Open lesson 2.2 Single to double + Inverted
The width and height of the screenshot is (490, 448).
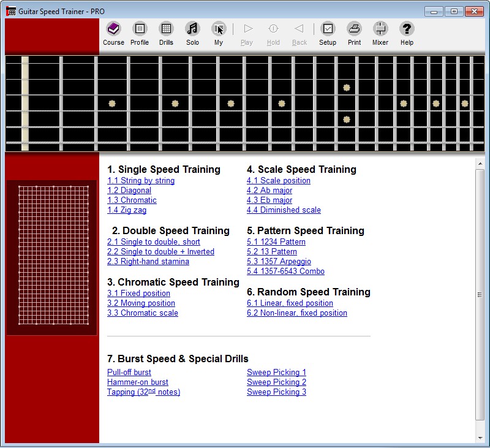tap(160, 251)
